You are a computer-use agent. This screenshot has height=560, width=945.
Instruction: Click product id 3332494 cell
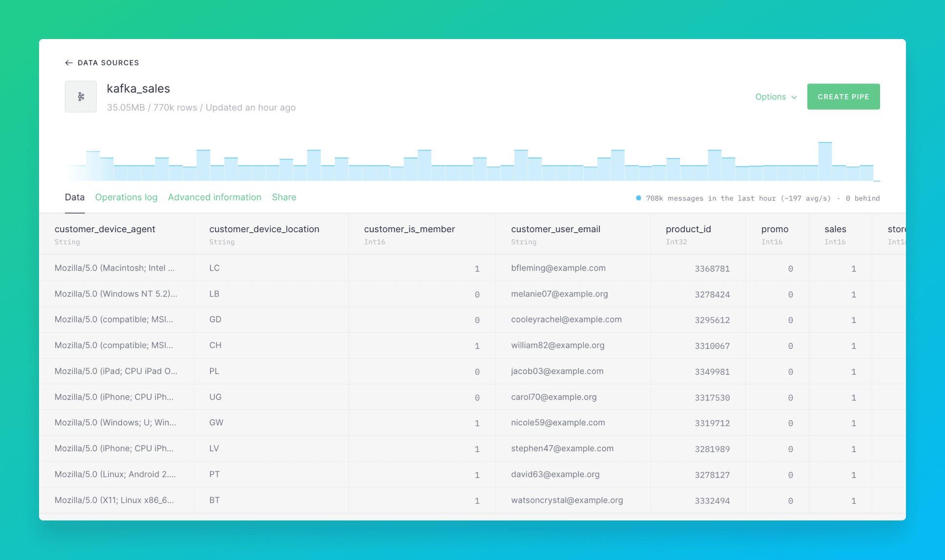[712, 500]
